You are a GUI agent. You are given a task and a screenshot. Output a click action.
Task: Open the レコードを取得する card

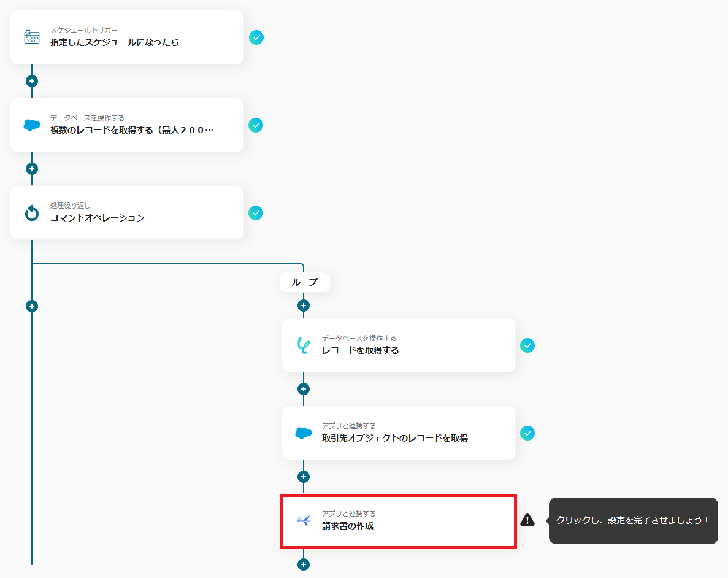pyautogui.click(x=399, y=345)
